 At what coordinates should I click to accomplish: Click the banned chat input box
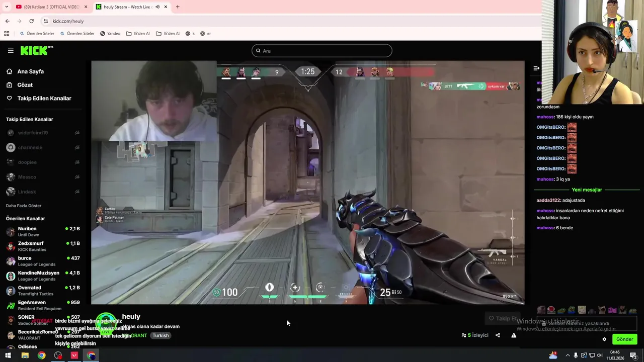(x=587, y=324)
